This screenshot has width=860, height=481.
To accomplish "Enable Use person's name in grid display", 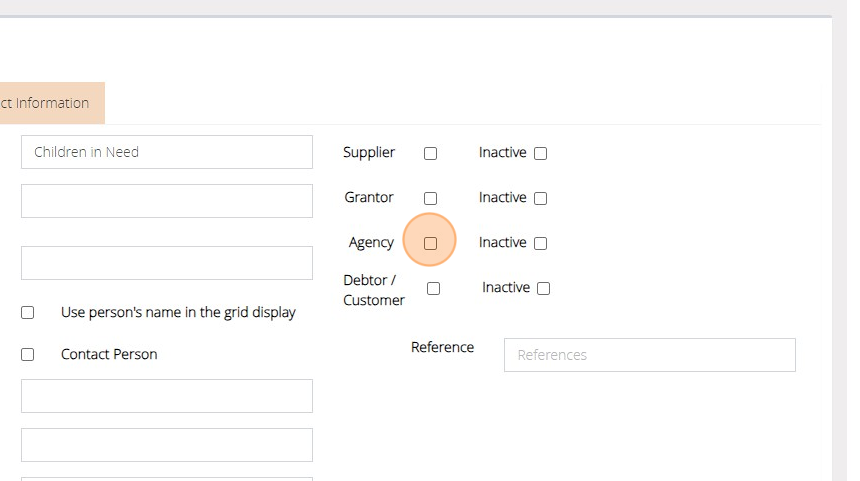I will coord(28,313).
